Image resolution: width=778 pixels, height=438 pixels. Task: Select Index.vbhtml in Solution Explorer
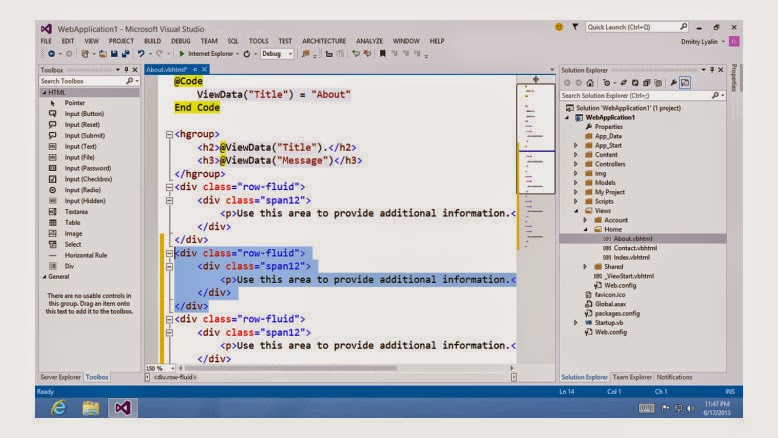(x=631, y=257)
